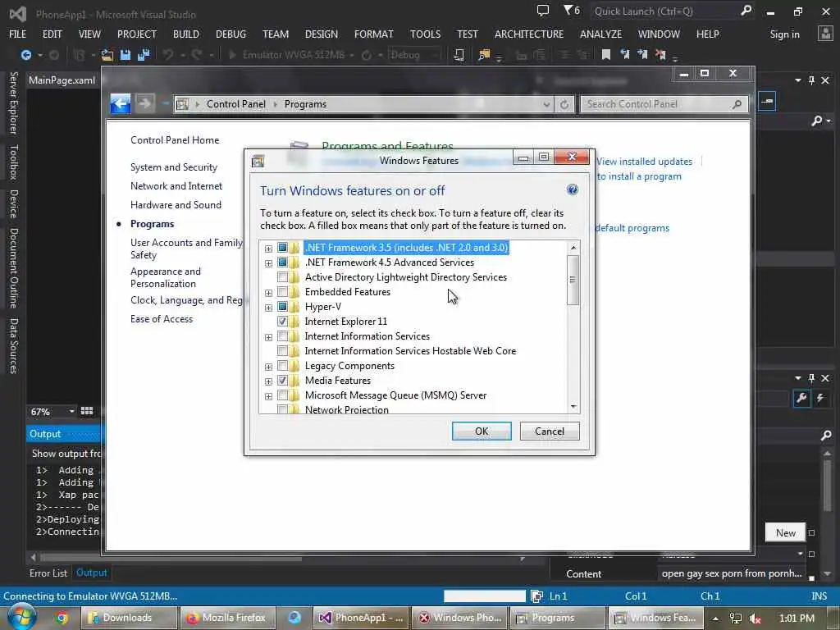Click the account picture icon next to Sign in

coord(825,34)
